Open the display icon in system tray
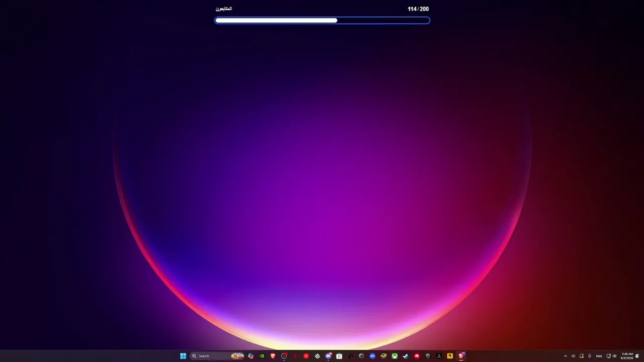The image size is (644, 362). point(608,356)
